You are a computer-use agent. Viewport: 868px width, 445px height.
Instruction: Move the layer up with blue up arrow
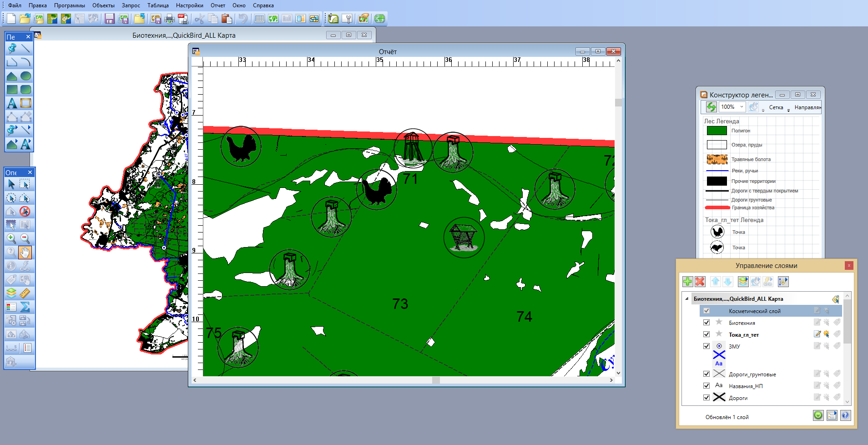[x=716, y=282]
